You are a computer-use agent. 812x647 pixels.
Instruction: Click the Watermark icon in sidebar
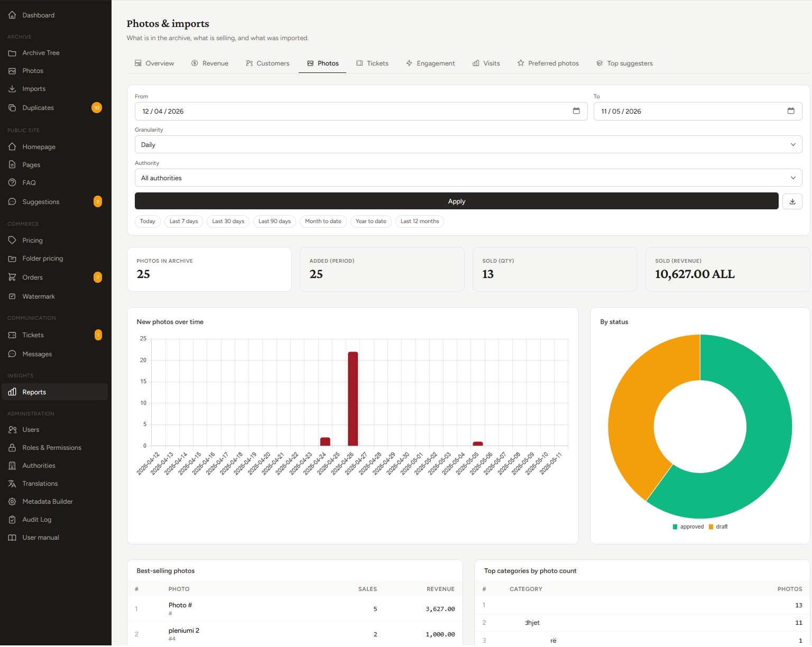[12, 297]
